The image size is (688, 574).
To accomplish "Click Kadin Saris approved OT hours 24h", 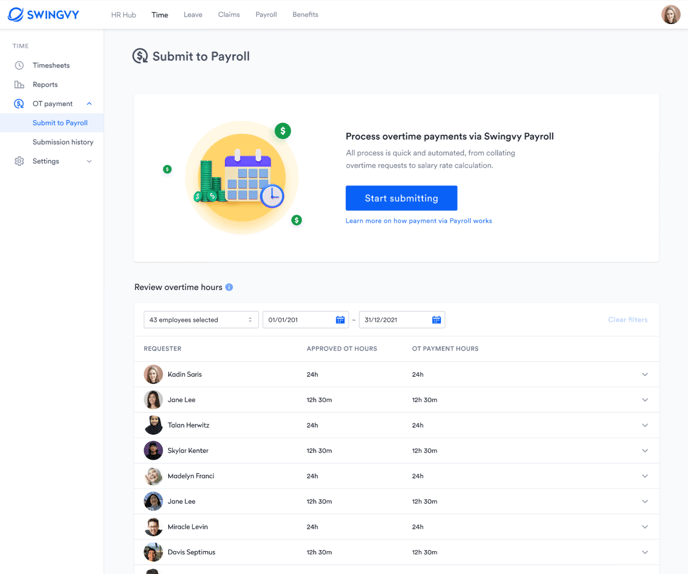I will pos(312,374).
